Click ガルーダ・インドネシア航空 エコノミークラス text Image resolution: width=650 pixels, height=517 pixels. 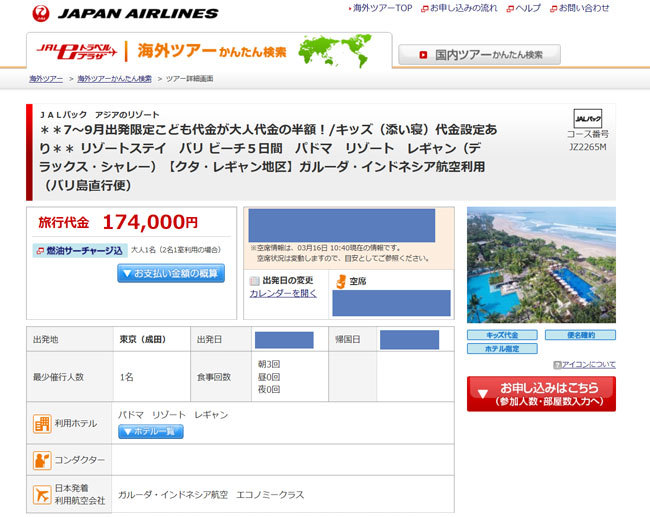[211, 495]
